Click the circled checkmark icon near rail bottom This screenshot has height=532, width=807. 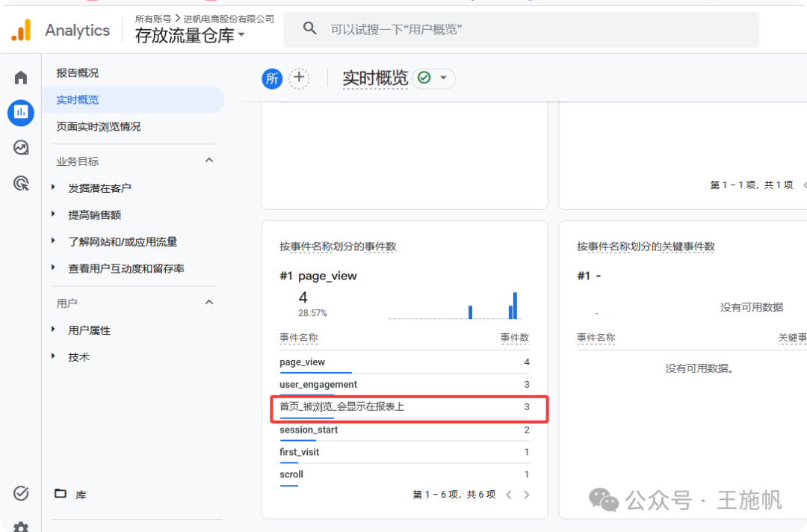point(21,493)
